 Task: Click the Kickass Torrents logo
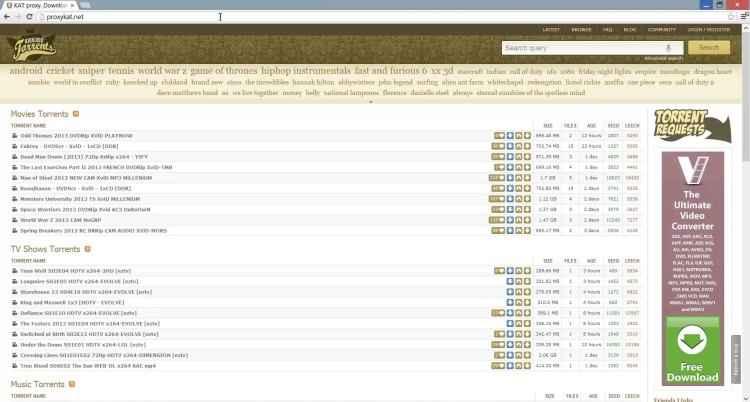tap(33, 47)
